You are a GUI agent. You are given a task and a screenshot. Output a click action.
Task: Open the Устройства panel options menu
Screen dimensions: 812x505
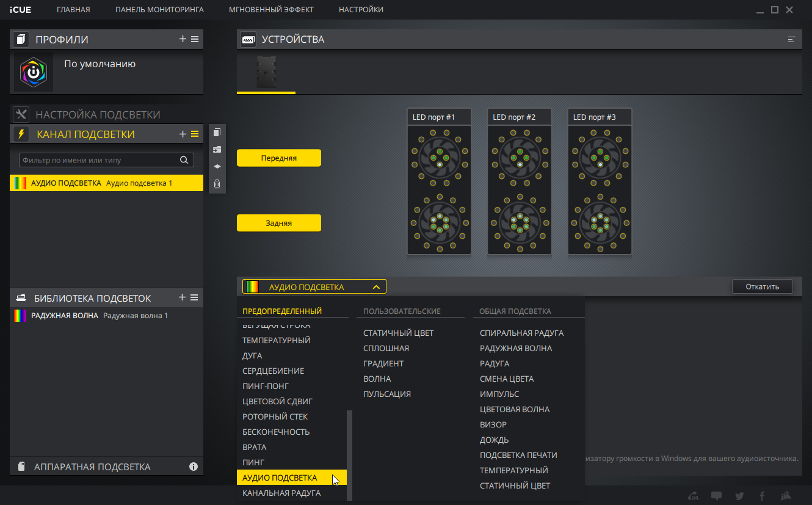792,40
